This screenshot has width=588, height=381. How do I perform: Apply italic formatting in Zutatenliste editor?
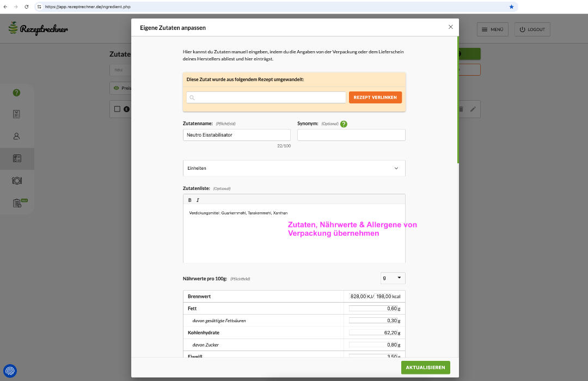tap(198, 200)
